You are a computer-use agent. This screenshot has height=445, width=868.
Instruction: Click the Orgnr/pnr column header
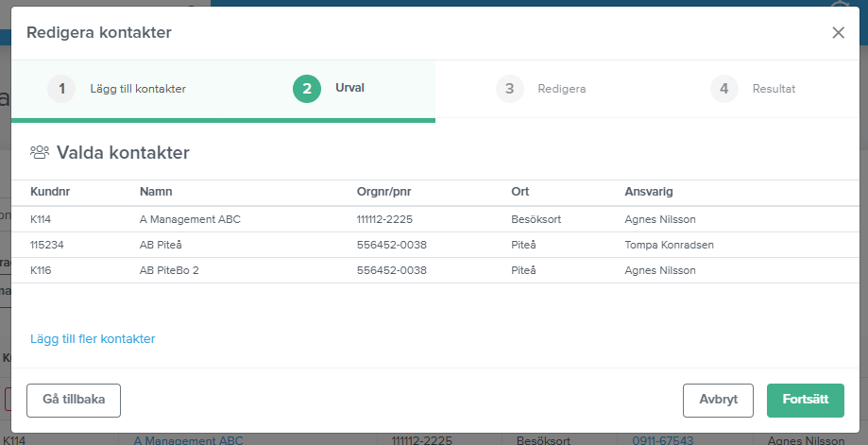383,192
